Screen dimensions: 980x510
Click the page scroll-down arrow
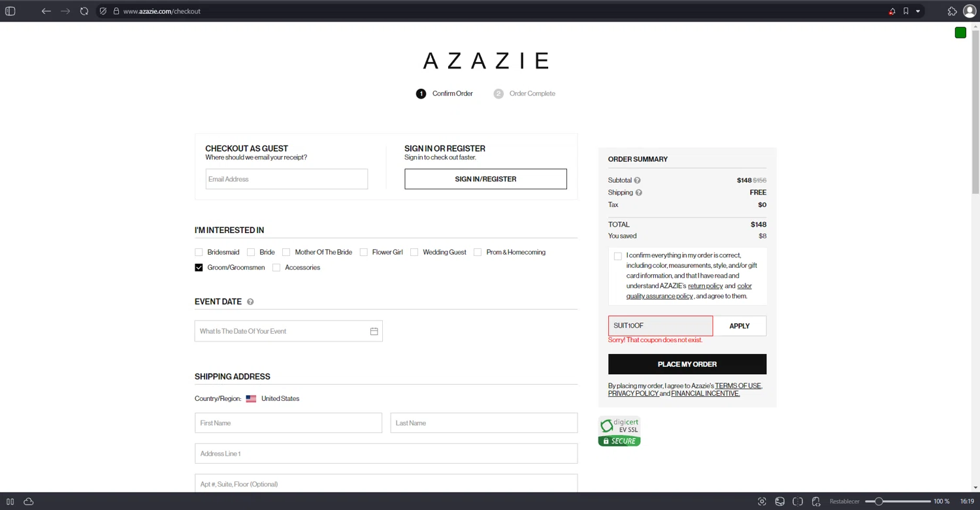(x=975, y=487)
